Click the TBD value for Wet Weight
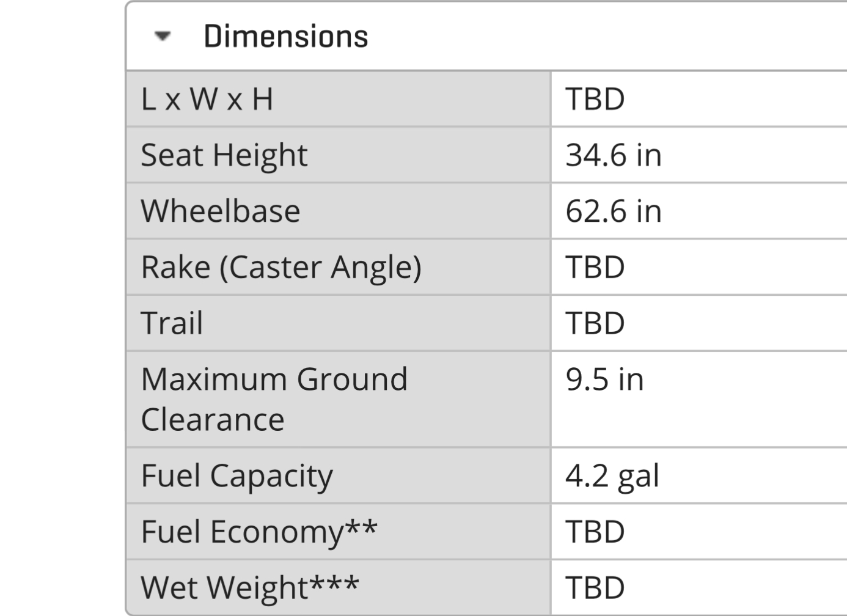 (595, 588)
